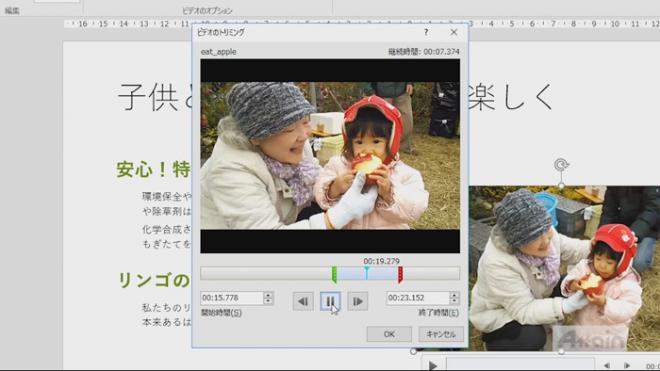The width and height of the screenshot is (660, 371).
Task: Decrease end time with down arrow
Action: point(454,301)
